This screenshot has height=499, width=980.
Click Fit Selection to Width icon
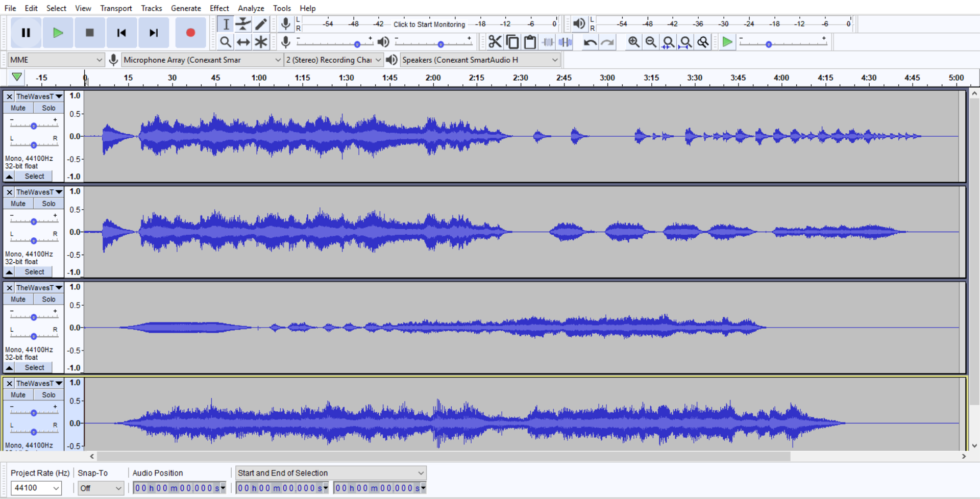tap(668, 42)
